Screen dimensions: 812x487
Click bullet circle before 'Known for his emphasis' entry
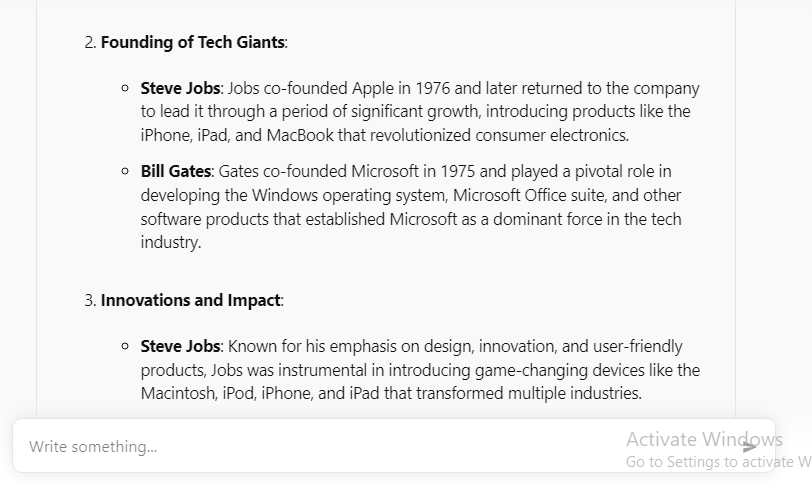125,346
